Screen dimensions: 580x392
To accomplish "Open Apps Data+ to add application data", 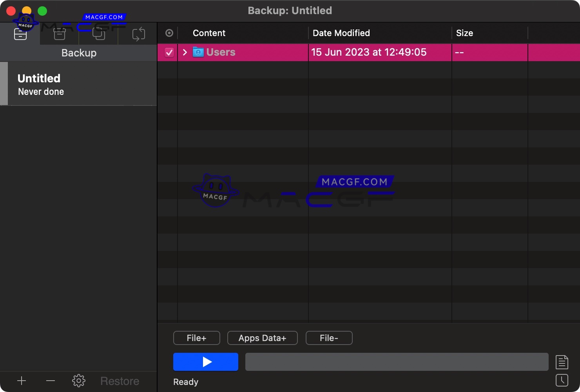I will (262, 338).
